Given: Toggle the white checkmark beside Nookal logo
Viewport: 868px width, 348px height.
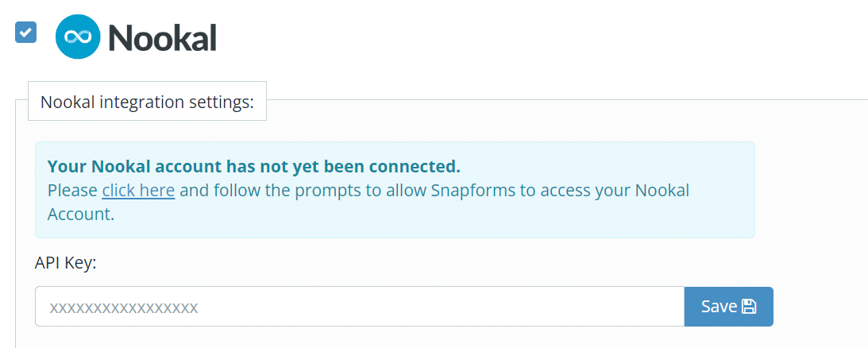Looking at the screenshot, I should 26,32.
